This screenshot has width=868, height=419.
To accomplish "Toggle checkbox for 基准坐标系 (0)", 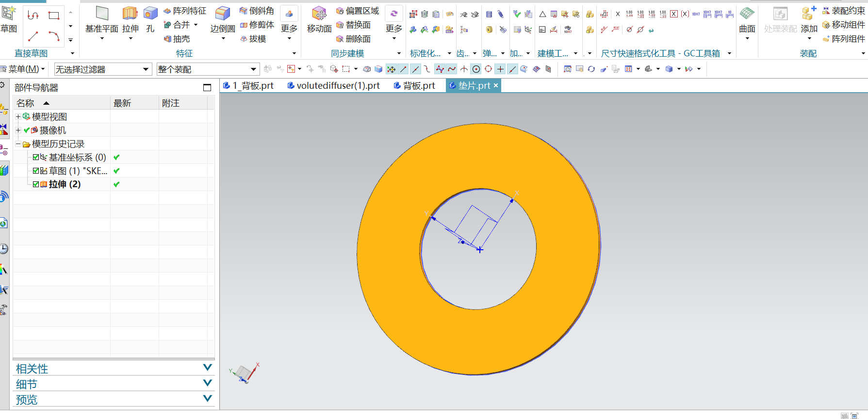I will (x=36, y=157).
